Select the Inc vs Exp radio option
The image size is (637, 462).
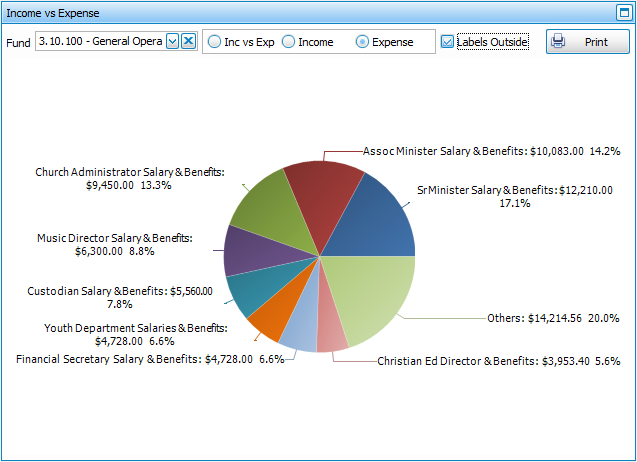[x=215, y=42]
